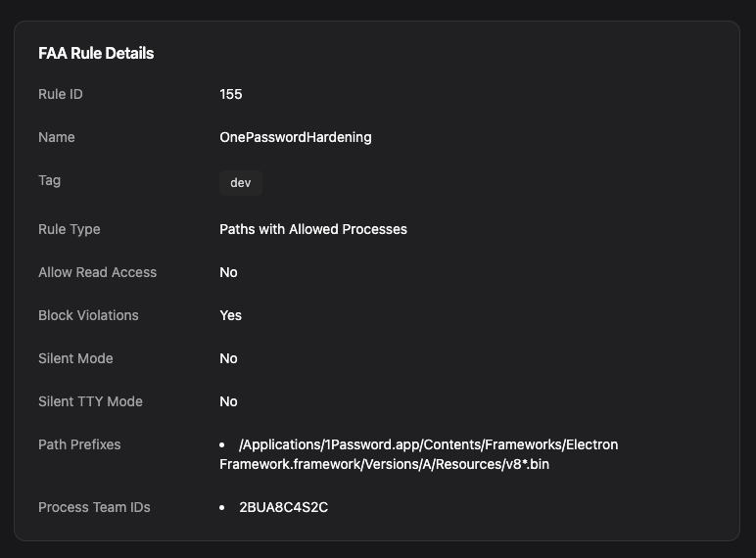The image size is (756, 558).
Task: Click the Silent Mode No value
Action: (x=229, y=358)
